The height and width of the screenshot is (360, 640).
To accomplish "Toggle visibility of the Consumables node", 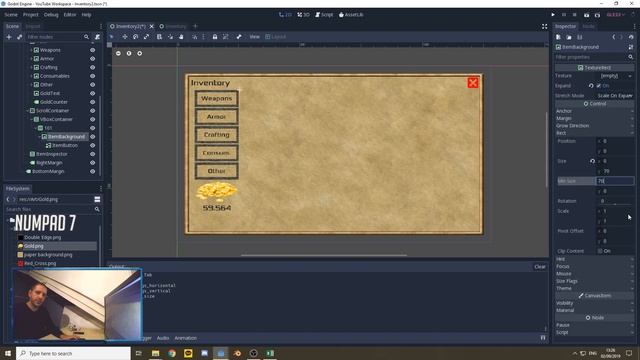I will tap(93, 76).
